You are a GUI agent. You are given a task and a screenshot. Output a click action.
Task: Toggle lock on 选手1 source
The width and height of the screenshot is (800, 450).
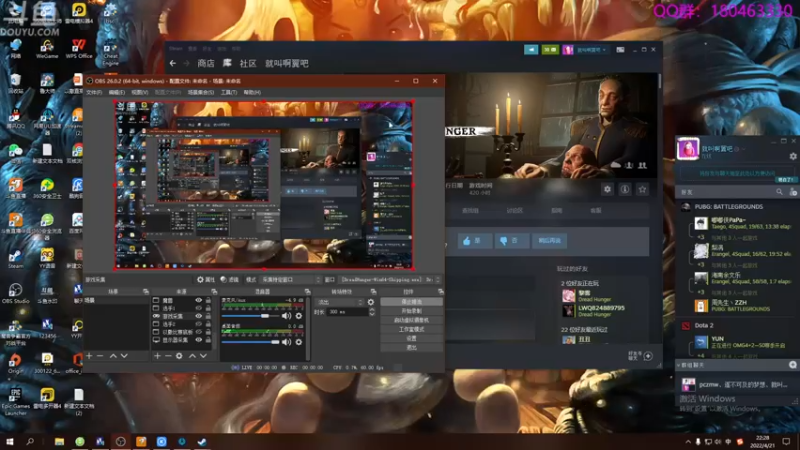click(x=208, y=308)
